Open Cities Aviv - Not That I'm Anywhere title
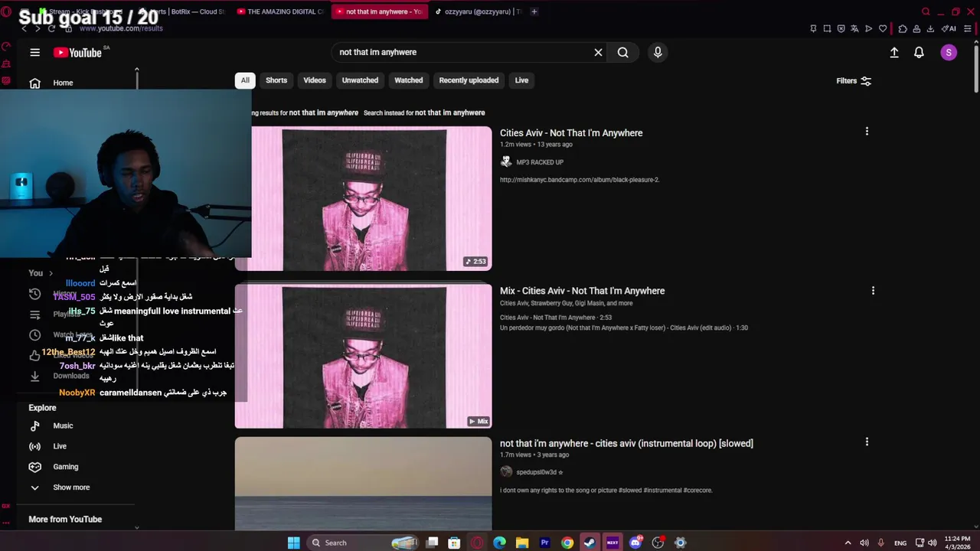 click(x=571, y=133)
